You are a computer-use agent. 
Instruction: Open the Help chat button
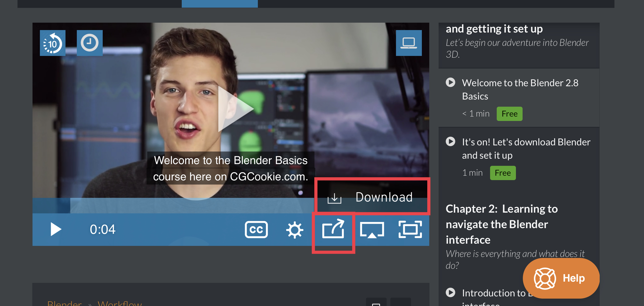(561, 278)
